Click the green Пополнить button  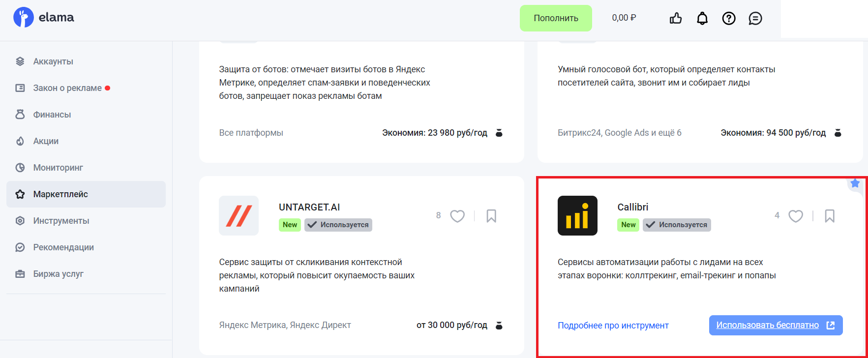click(556, 18)
